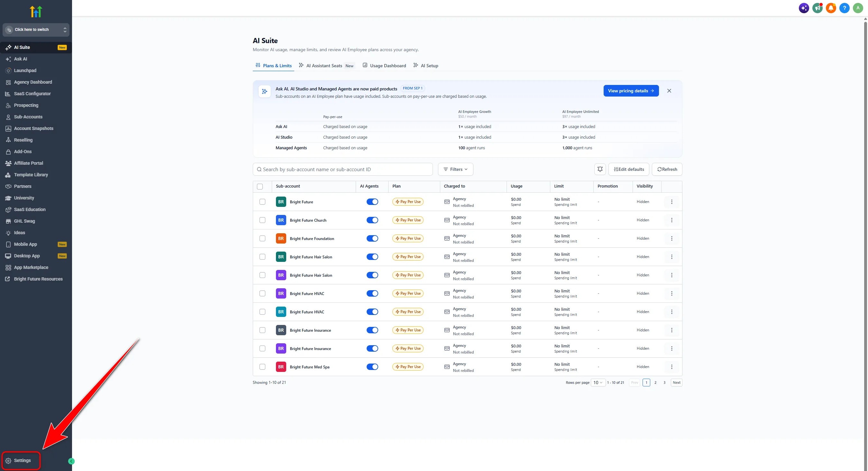This screenshot has height=471, width=868.
Task: Go to Next page of results
Action: tap(676, 383)
